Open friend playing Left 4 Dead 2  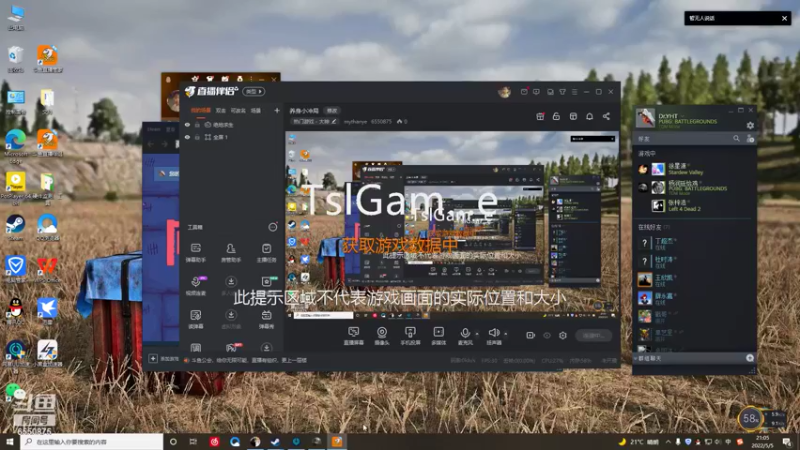[695, 206]
